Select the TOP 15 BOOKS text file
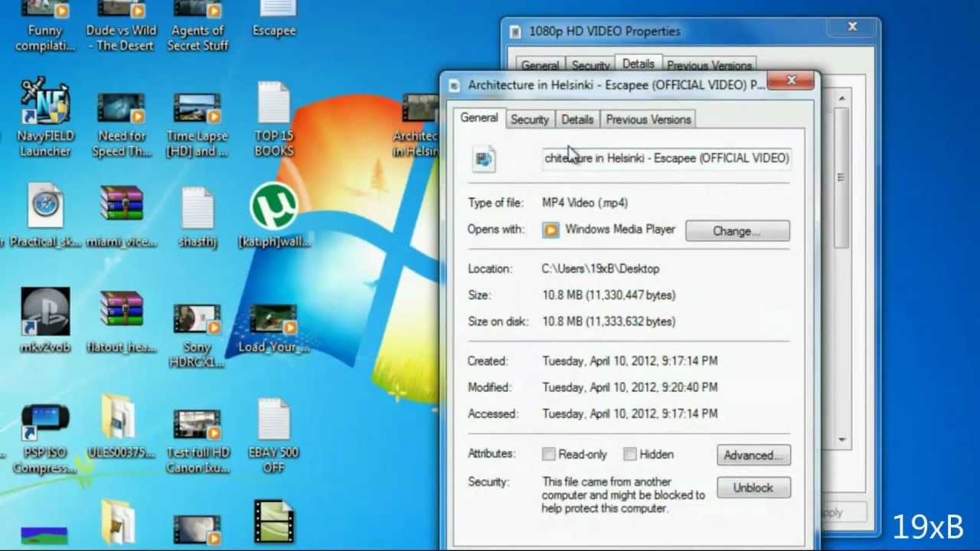 (x=273, y=103)
